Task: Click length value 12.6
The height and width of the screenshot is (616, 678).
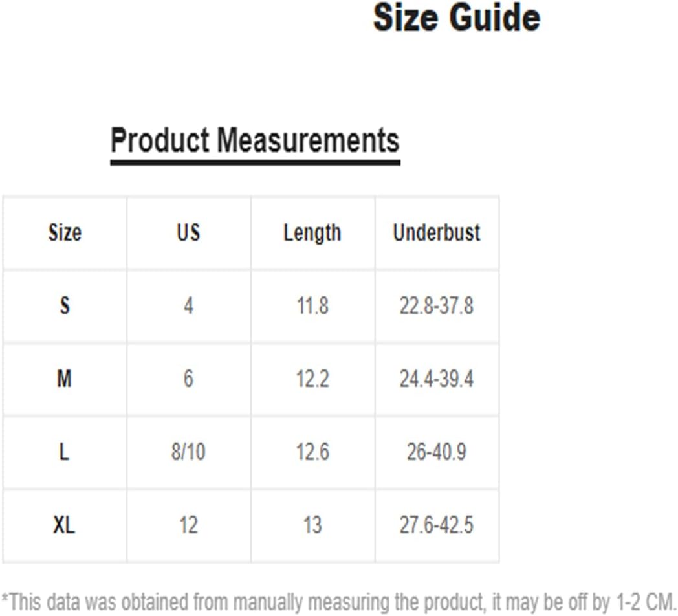Action: (x=312, y=452)
